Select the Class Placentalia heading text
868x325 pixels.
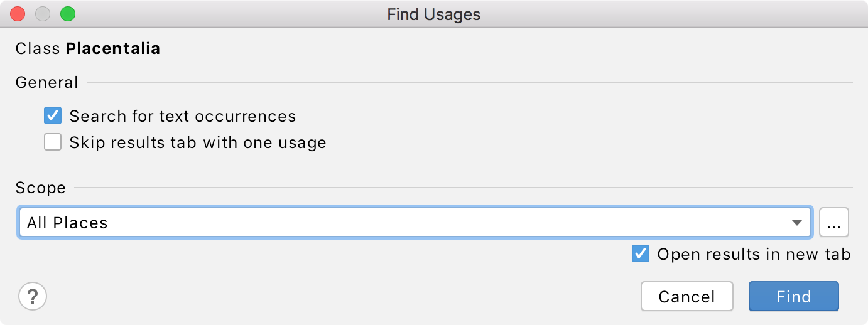(x=88, y=48)
